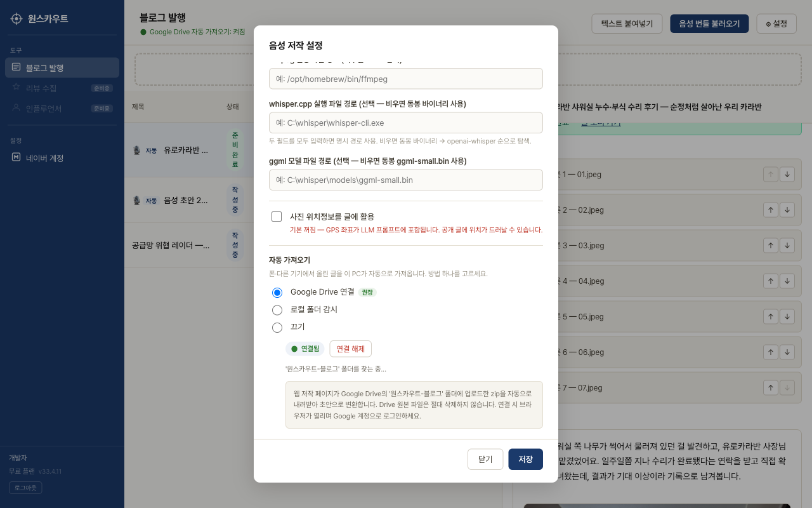Click 닫기 to dismiss the dialog

(485, 459)
